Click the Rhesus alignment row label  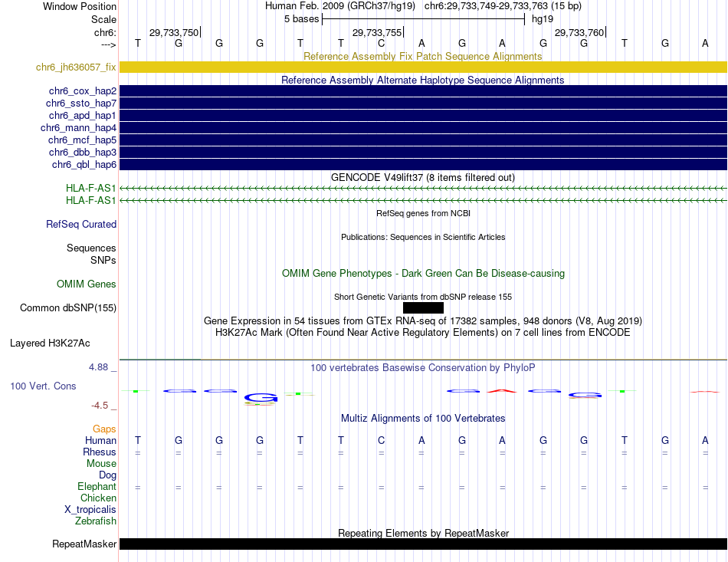[x=100, y=452]
